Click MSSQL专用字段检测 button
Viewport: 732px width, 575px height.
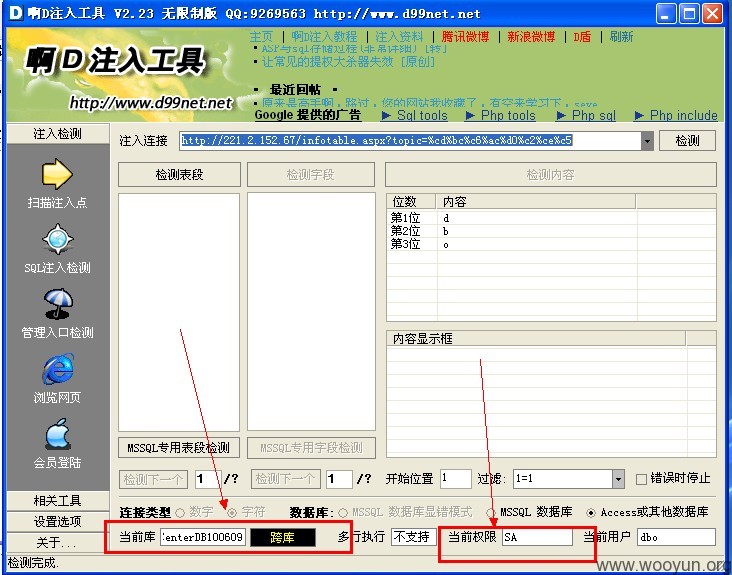(311, 448)
